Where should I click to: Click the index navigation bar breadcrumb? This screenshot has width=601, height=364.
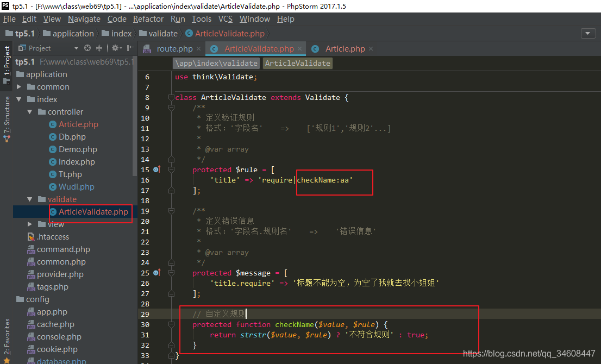[117, 34]
